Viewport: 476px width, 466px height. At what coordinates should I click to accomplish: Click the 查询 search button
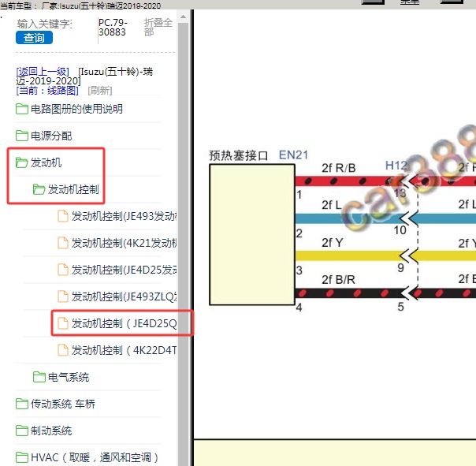pyautogui.click(x=34, y=38)
